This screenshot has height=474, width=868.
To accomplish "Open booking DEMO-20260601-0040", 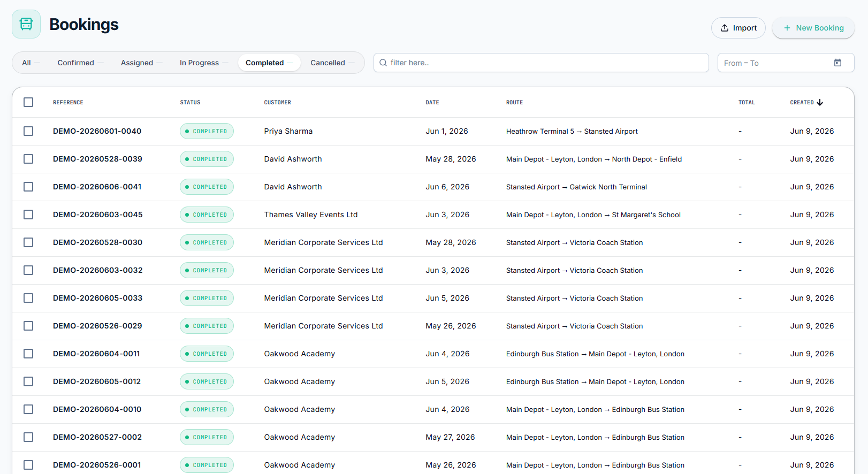I will pyautogui.click(x=97, y=131).
